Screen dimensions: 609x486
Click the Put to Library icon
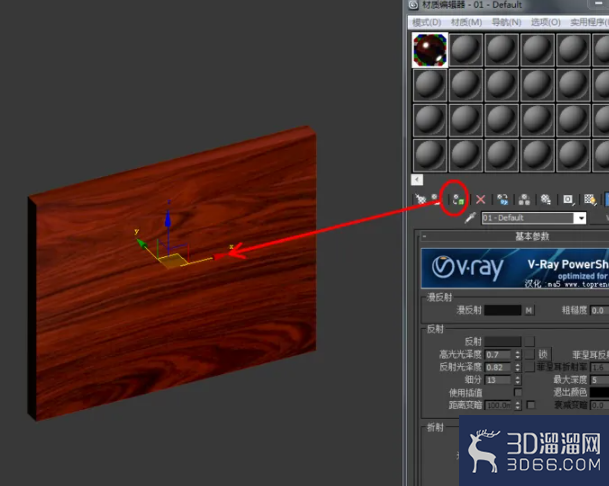coord(546,200)
